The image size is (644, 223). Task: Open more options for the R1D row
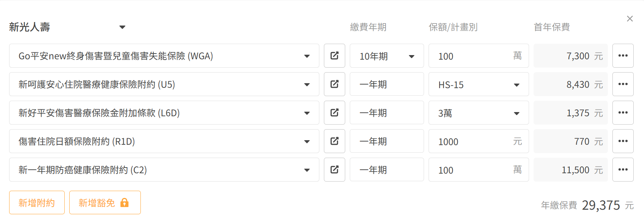pyautogui.click(x=623, y=141)
